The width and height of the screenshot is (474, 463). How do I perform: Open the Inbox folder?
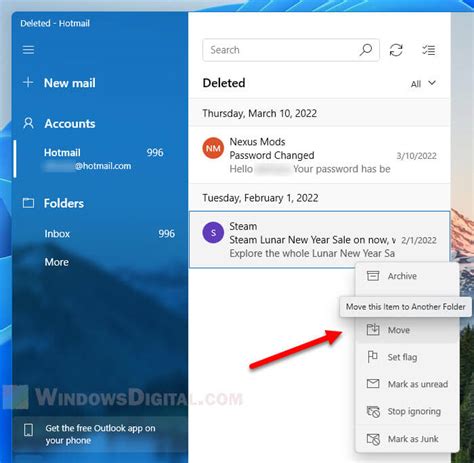tap(100, 234)
